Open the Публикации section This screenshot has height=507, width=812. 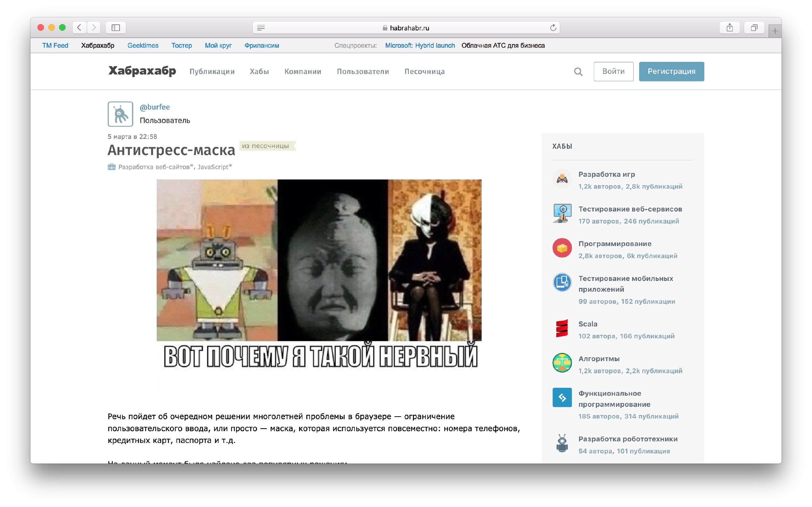pyautogui.click(x=212, y=71)
